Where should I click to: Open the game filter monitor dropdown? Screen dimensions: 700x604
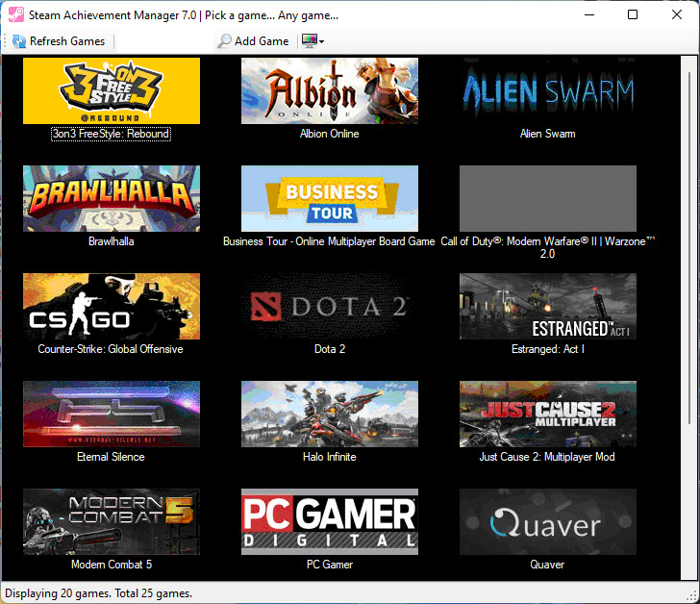coord(312,41)
